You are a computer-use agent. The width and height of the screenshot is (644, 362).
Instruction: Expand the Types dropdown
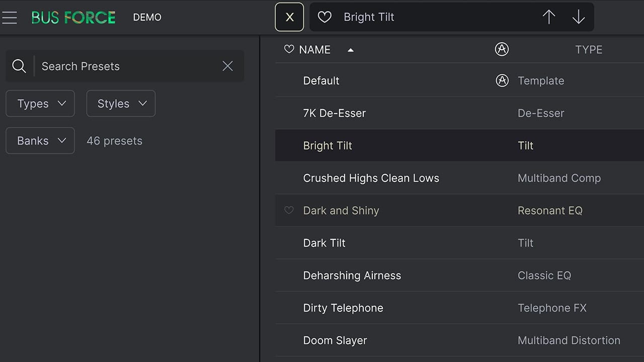[x=40, y=104]
